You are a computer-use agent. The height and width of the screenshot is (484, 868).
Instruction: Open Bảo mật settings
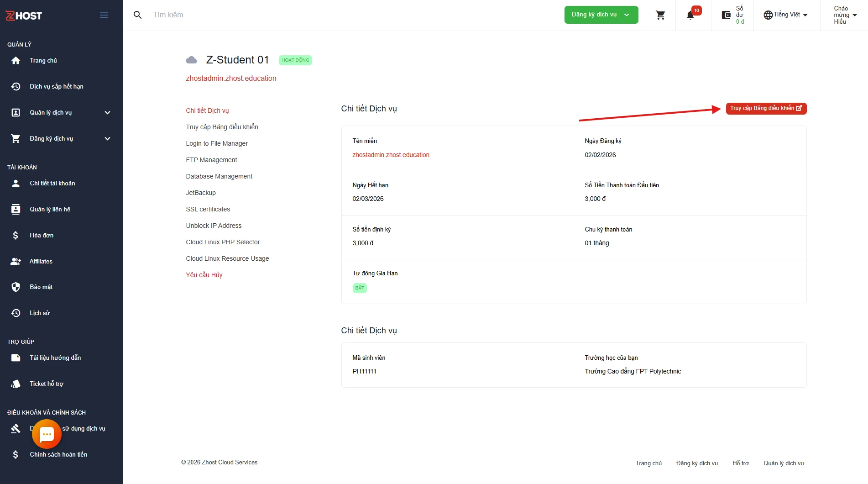pos(41,287)
